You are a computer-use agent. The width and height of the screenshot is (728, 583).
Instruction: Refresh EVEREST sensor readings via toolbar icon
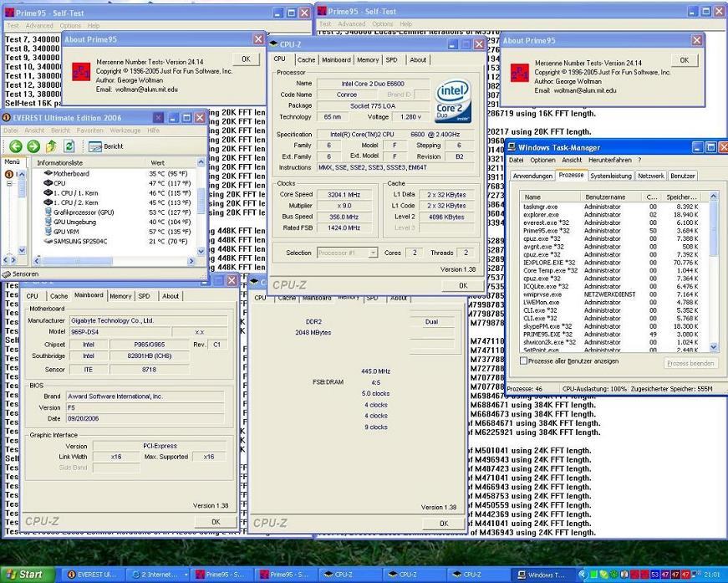69,146
